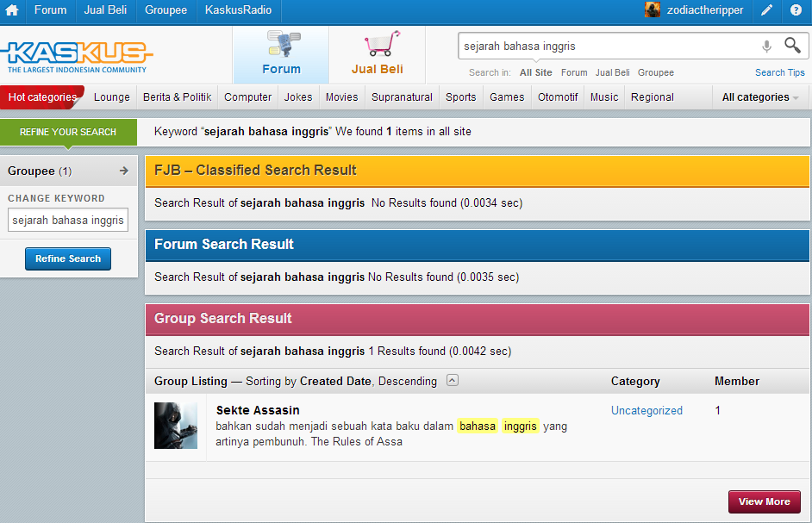
Task: Open the Jokes category
Action: tap(298, 97)
